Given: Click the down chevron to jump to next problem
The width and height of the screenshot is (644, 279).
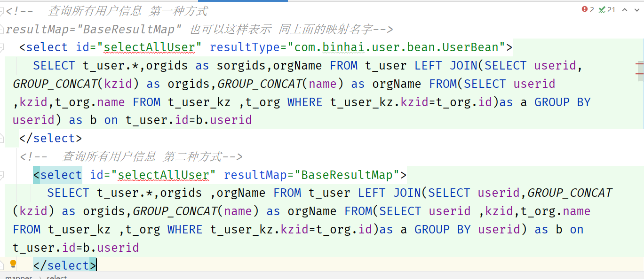Looking at the screenshot, I should (x=636, y=9).
